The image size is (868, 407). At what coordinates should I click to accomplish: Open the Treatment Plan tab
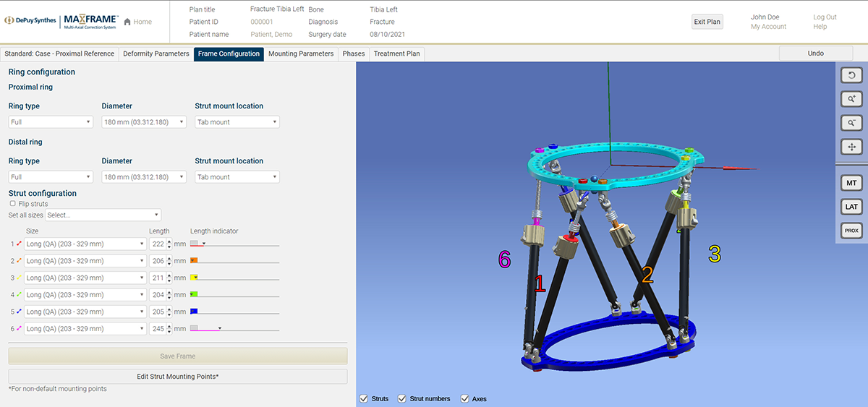396,53
